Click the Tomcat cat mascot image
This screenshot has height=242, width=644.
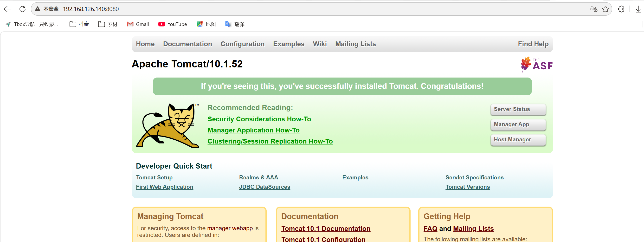click(168, 125)
